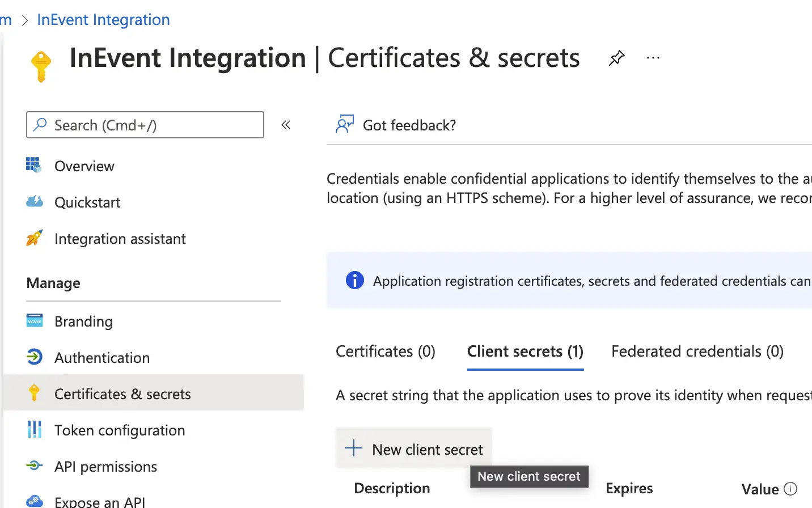
Task: Click the plus icon for new client secret
Action: pyautogui.click(x=354, y=448)
